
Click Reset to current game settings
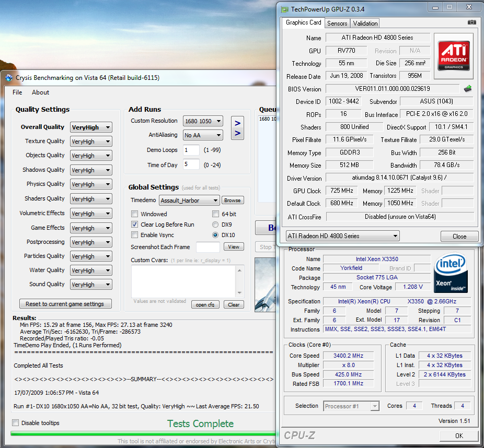(x=65, y=304)
